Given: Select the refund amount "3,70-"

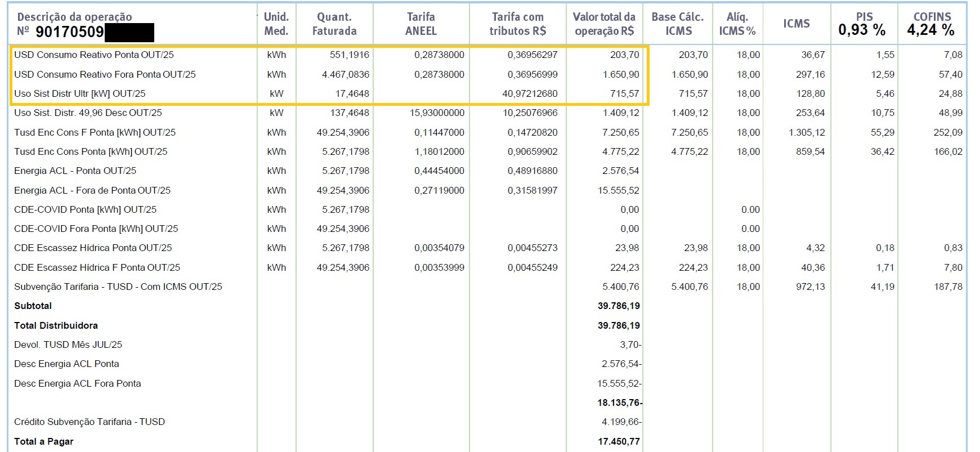Looking at the screenshot, I should (x=630, y=344).
